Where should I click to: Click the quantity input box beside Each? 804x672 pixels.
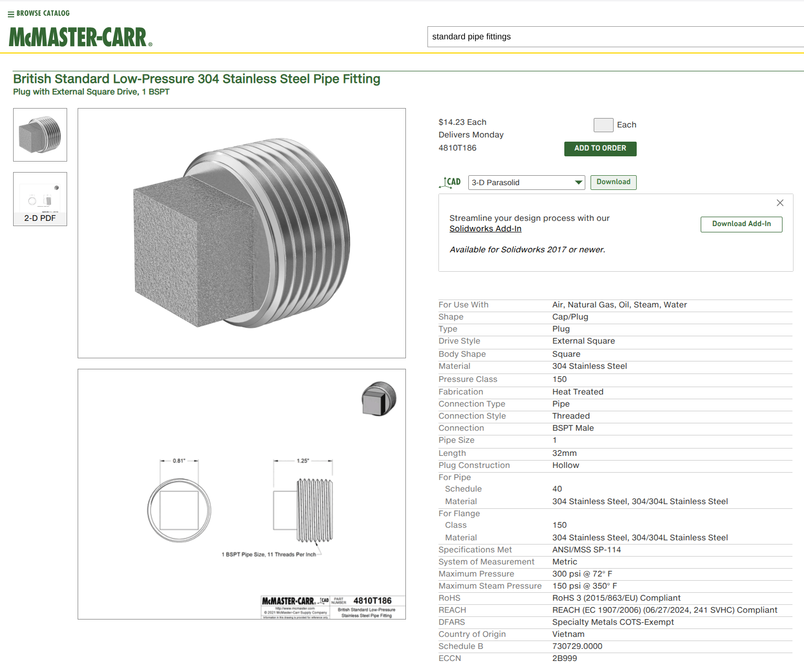[x=603, y=125]
